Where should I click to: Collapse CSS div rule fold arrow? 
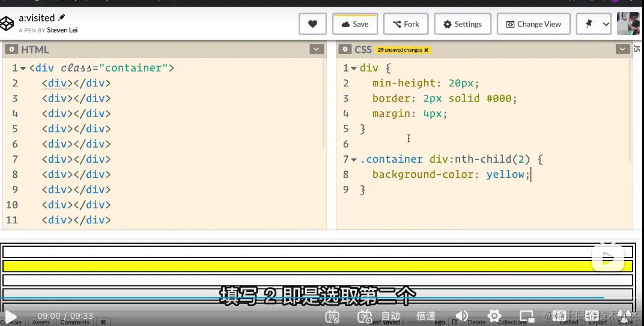tap(354, 68)
